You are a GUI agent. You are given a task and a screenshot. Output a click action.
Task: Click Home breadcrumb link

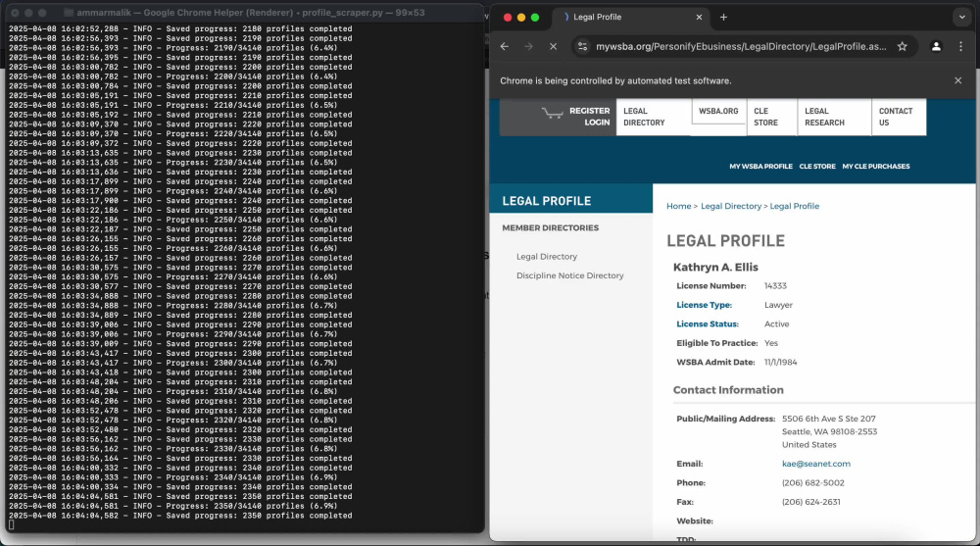pyautogui.click(x=678, y=206)
